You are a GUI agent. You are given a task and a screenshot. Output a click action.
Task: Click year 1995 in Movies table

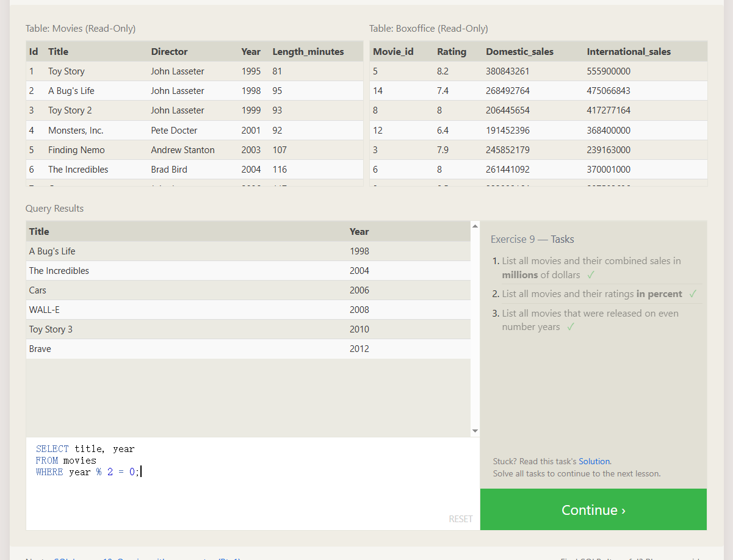point(251,71)
